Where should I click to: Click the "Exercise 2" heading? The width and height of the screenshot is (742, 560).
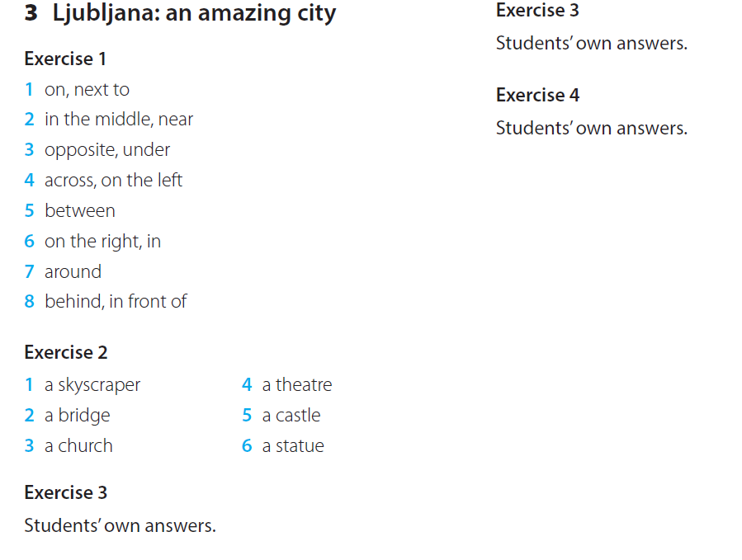click(x=66, y=352)
